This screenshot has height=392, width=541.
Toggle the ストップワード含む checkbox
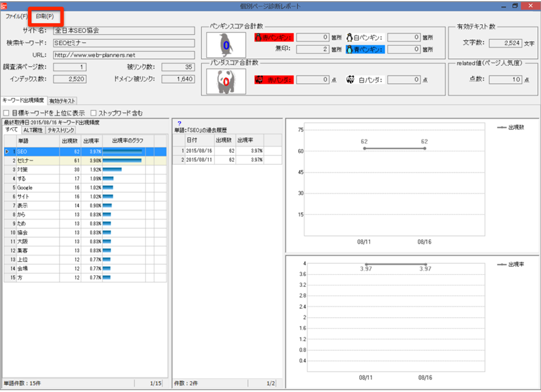coord(93,113)
